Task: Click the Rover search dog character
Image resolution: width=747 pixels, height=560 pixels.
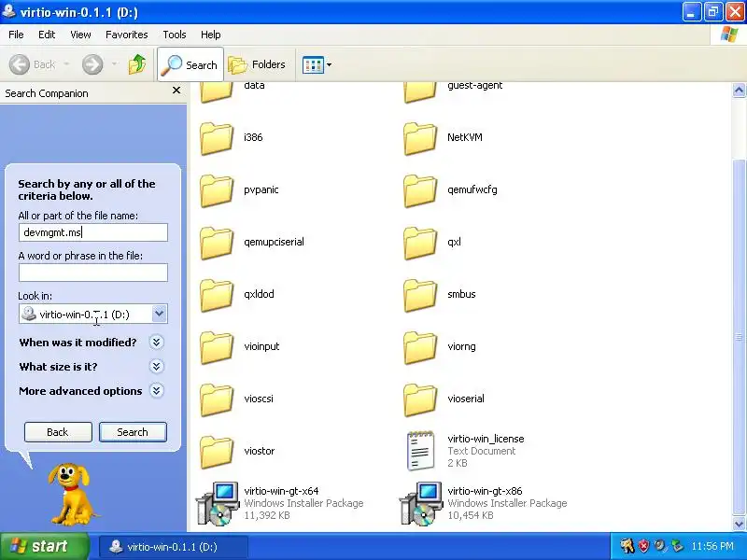Action: [x=71, y=494]
